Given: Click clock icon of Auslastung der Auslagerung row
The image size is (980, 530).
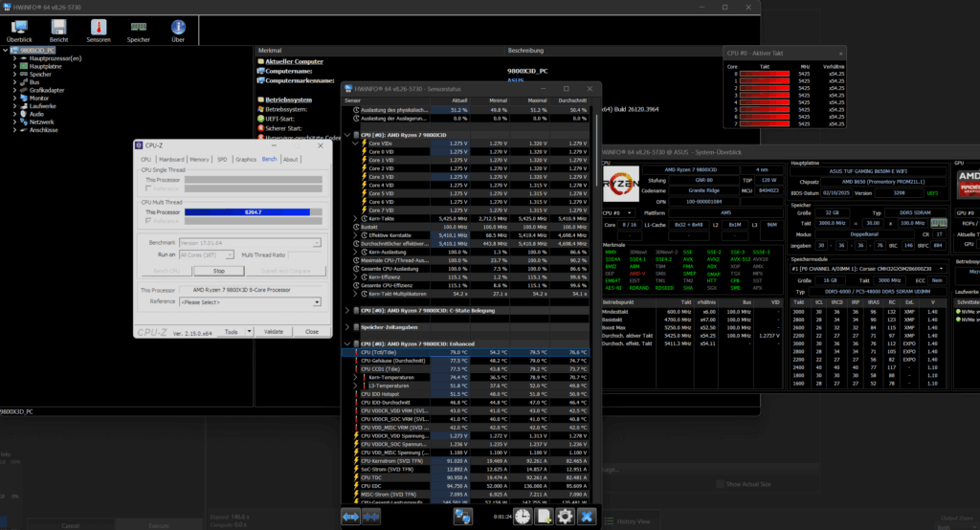Looking at the screenshot, I should [356, 118].
